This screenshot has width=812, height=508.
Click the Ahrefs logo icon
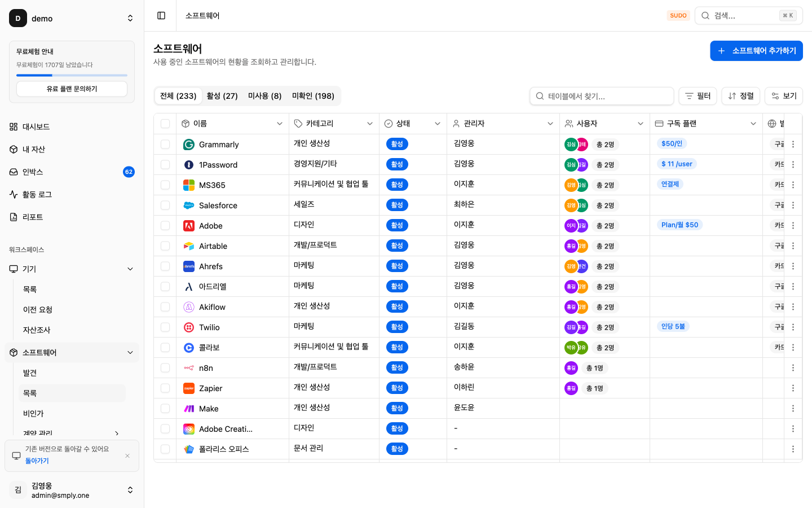(x=189, y=266)
